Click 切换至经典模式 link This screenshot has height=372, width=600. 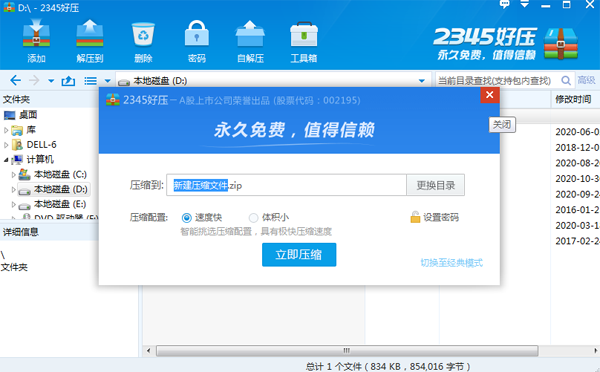[x=452, y=263]
